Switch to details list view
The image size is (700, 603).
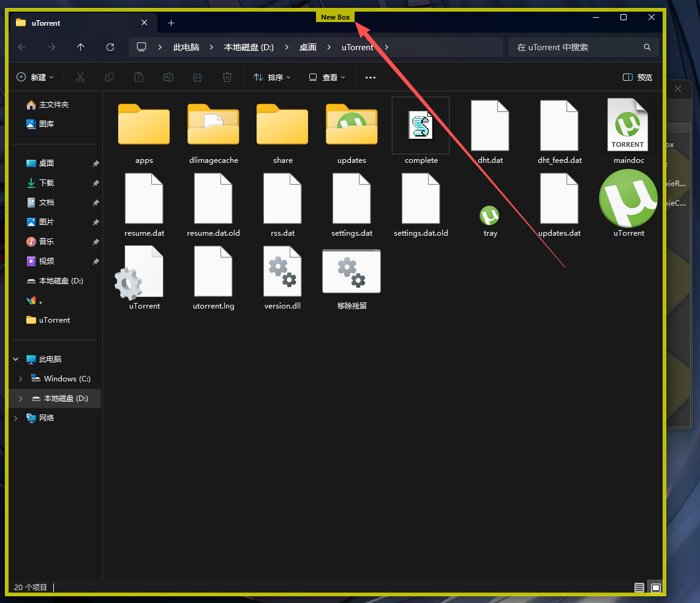[x=639, y=587]
